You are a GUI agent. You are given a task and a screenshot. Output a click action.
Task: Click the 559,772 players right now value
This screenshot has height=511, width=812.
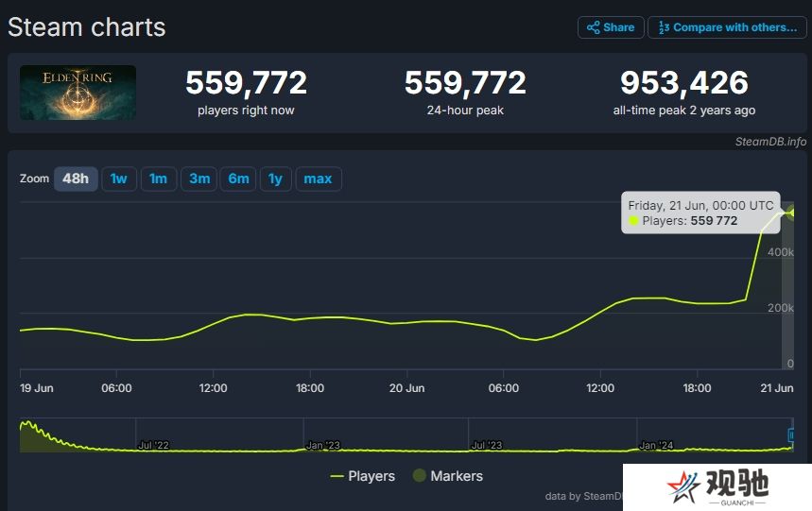click(246, 83)
